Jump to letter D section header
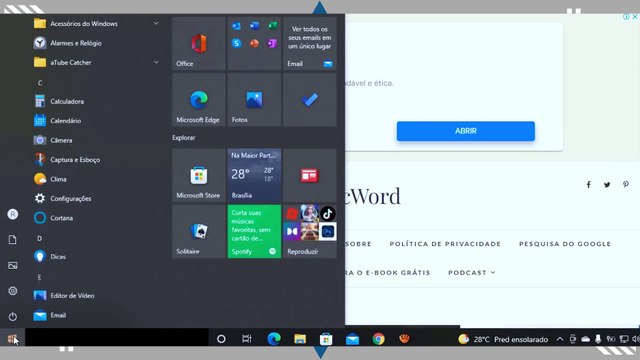 [x=40, y=238]
